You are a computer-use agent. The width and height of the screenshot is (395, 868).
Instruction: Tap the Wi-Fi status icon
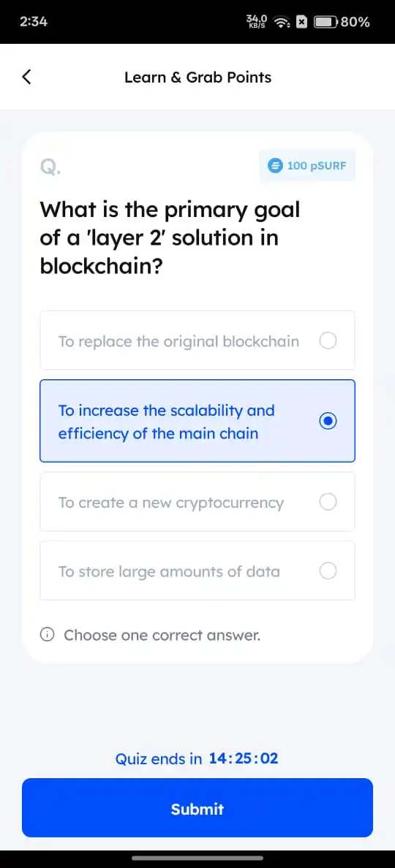click(282, 22)
